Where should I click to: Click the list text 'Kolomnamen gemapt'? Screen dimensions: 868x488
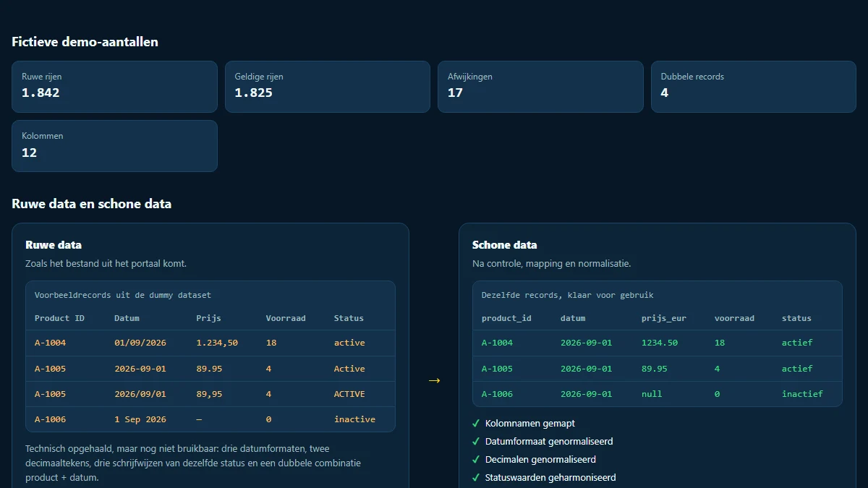click(530, 424)
